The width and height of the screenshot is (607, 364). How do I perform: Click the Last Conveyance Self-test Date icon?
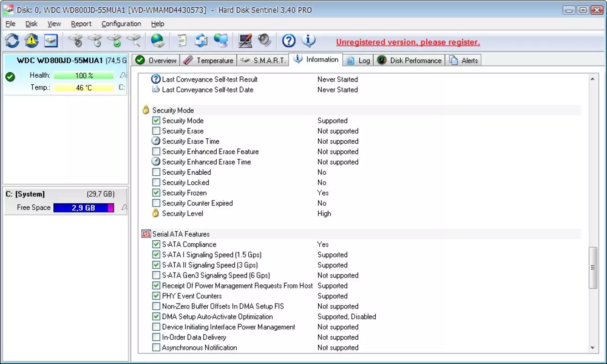[156, 90]
